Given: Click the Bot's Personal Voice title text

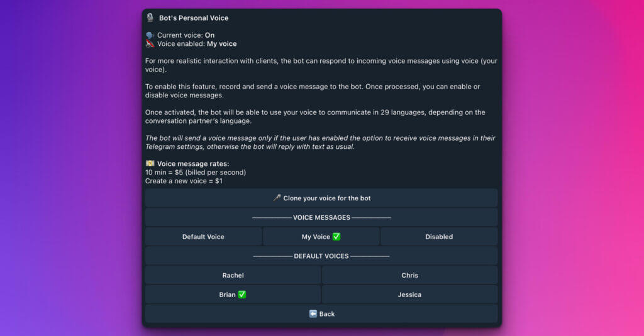Looking at the screenshot, I should (194, 18).
